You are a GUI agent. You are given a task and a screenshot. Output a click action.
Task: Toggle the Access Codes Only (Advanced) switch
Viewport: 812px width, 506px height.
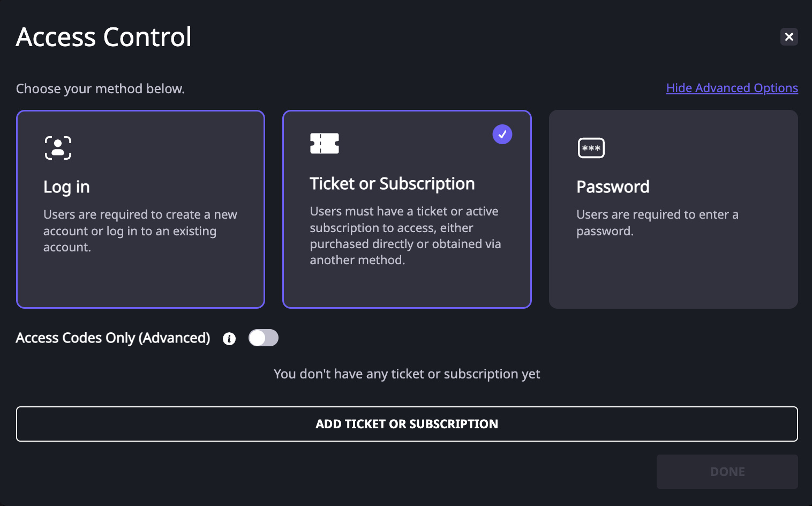click(x=264, y=338)
